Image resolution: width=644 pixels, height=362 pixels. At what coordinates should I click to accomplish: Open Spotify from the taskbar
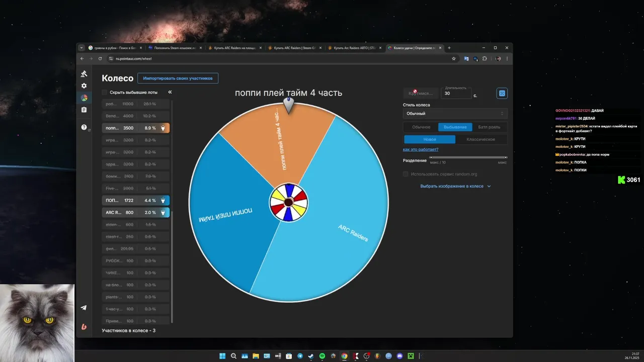click(x=322, y=356)
